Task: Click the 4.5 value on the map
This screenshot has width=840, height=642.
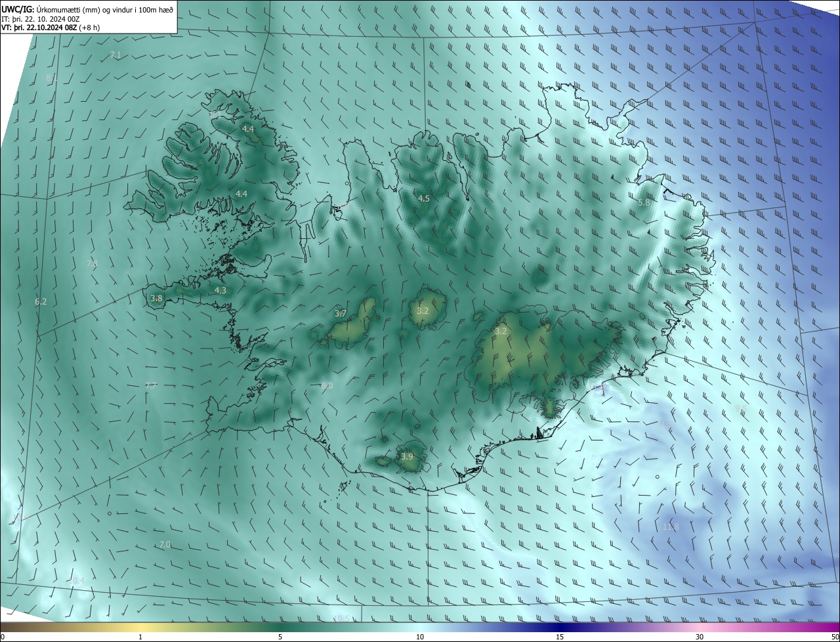Action: pos(424,198)
